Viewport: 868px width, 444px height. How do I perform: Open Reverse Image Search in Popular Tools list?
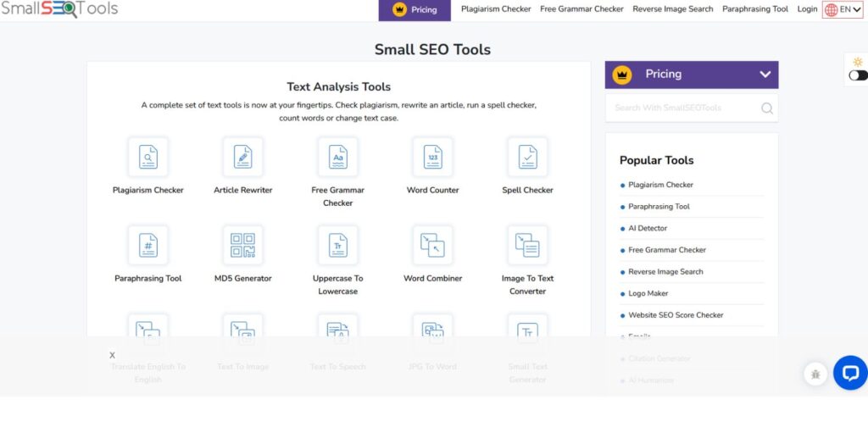tap(665, 272)
